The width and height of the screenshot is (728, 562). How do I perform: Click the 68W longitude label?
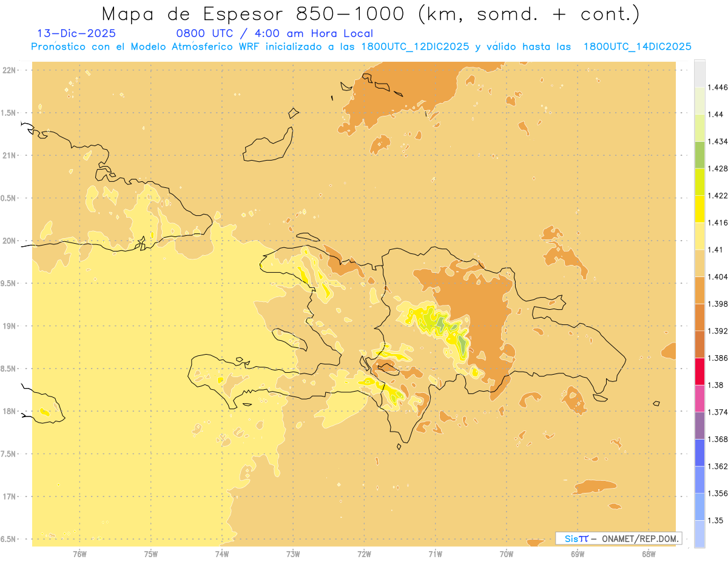(649, 554)
